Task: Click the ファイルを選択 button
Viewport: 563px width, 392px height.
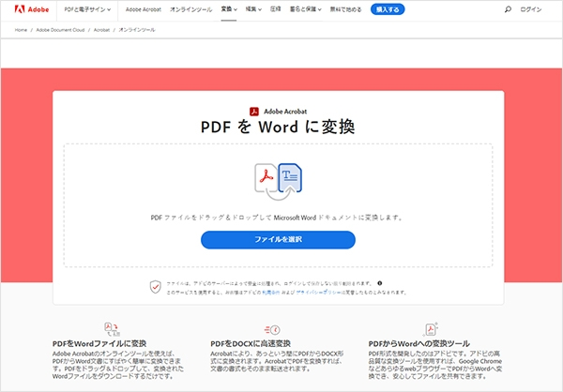Action: tap(278, 240)
